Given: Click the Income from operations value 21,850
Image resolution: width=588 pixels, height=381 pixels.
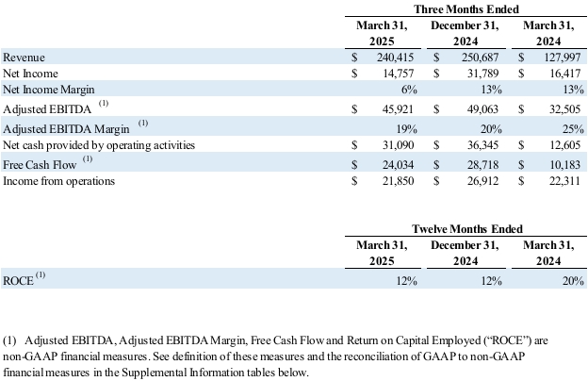Looking at the screenshot, I should coord(400,179).
